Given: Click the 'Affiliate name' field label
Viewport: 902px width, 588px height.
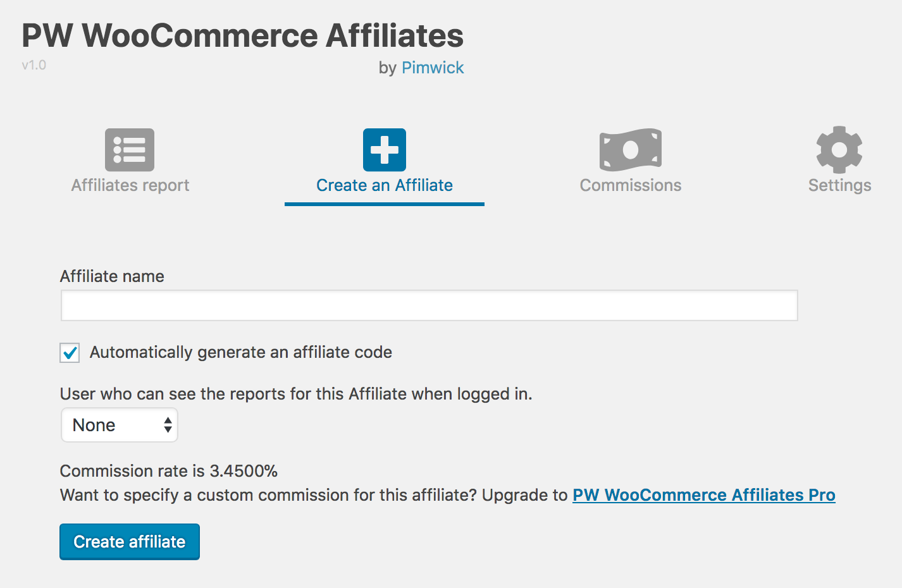Looking at the screenshot, I should pyautogui.click(x=112, y=276).
